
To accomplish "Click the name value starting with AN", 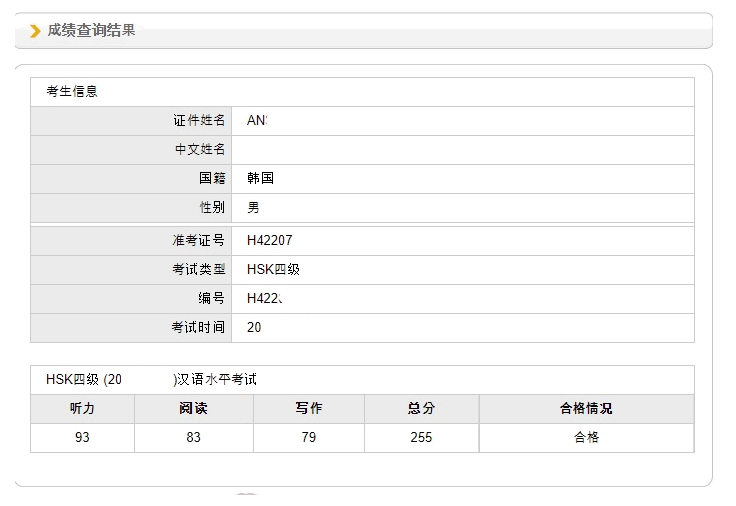I will point(257,121).
